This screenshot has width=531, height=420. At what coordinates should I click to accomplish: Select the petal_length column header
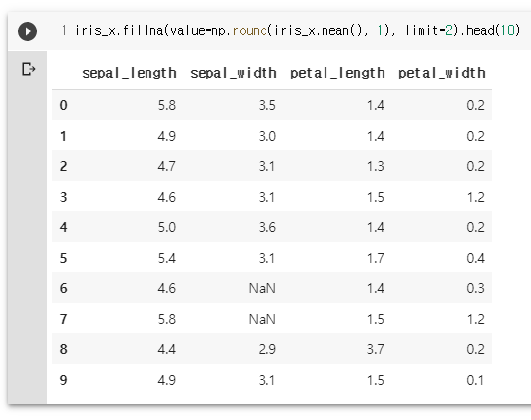point(337,73)
